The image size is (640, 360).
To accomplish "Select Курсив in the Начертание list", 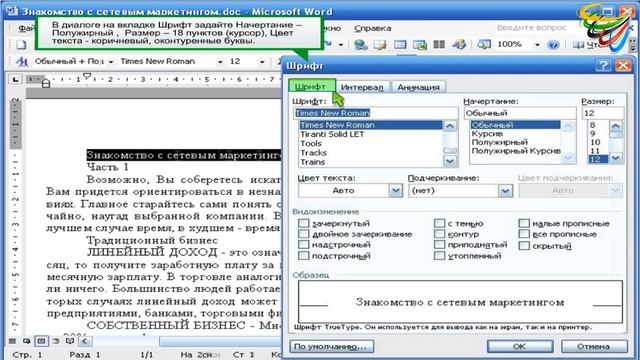I will point(487,133).
